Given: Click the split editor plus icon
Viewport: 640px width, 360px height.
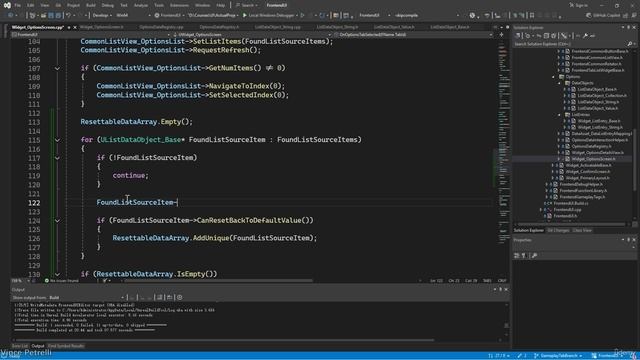Looking at the screenshot, I should tap(501, 35).
